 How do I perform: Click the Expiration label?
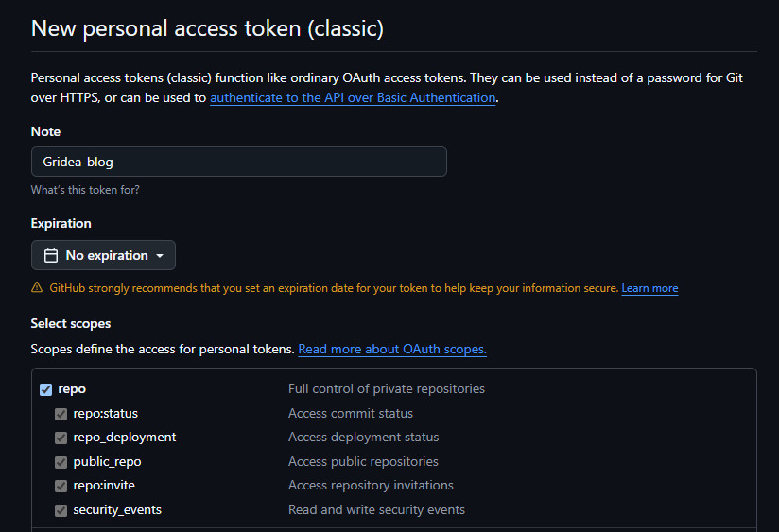61,223
